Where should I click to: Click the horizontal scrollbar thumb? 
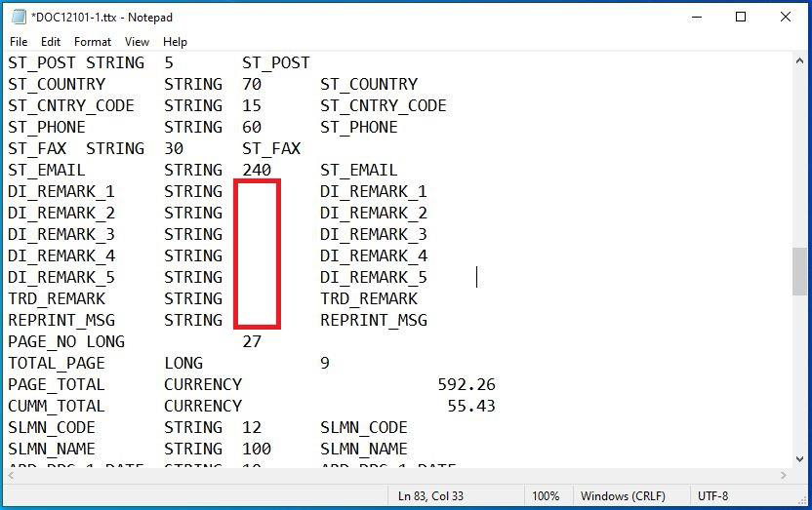click(x=390, y=475)
